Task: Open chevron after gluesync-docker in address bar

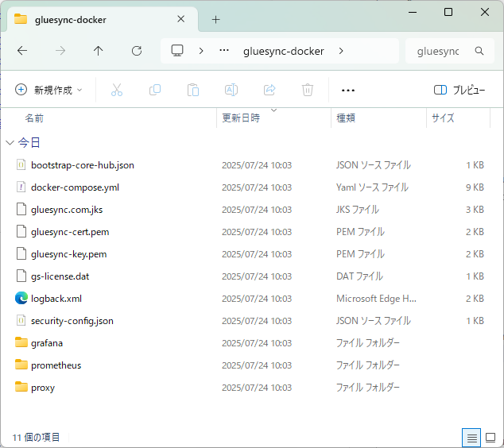Action: click(341, 51)
